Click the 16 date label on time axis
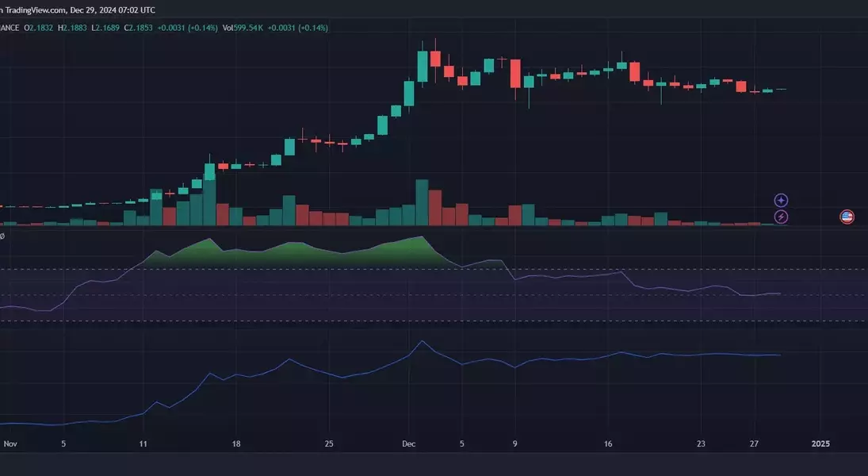Image resolution: width=868 pixels, height=476 pixels. 608,443
